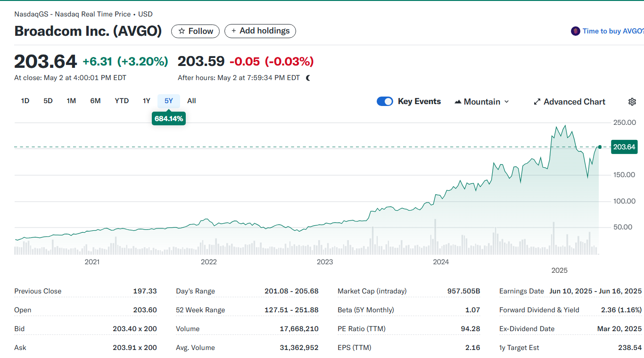The width and height of the screenshot is (644, 358).
Task: Click the Open value 203.60
Action: pyautogui.click(x=145, y=310)
